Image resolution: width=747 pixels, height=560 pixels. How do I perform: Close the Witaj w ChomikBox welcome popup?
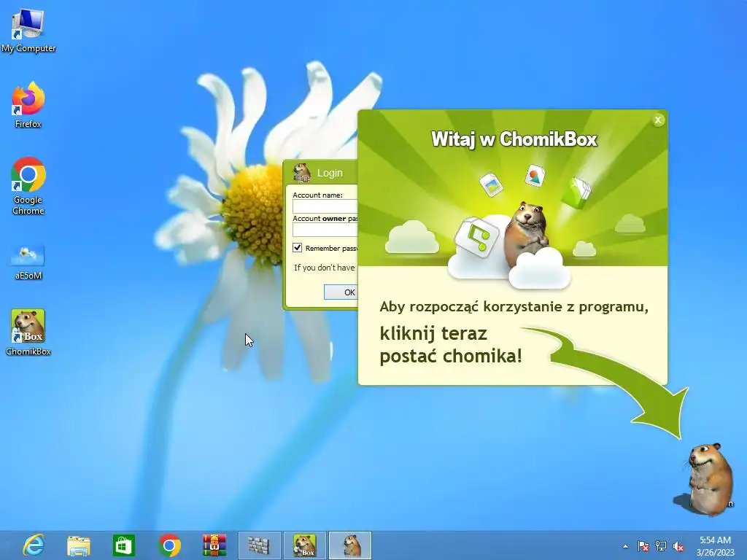click(658, 120)
